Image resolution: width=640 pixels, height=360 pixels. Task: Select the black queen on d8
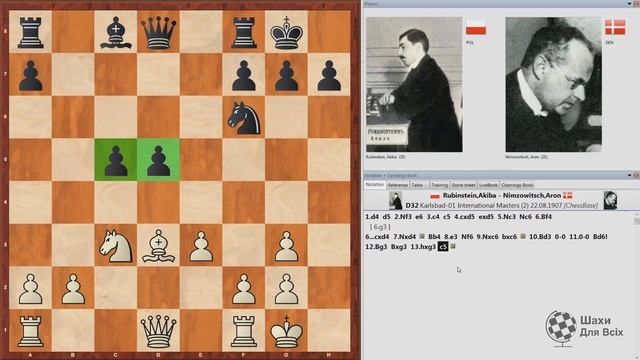(158, 32)
